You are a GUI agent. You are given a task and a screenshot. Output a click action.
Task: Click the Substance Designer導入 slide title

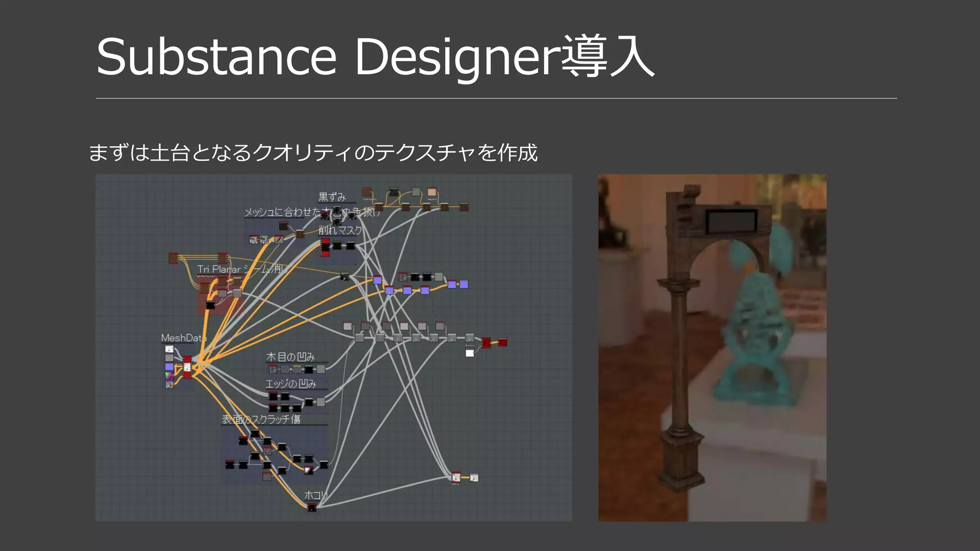(x=375, y=56)
